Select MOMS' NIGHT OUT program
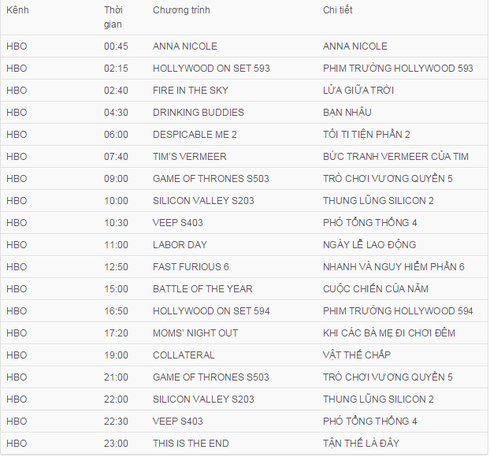 point(195,333)
